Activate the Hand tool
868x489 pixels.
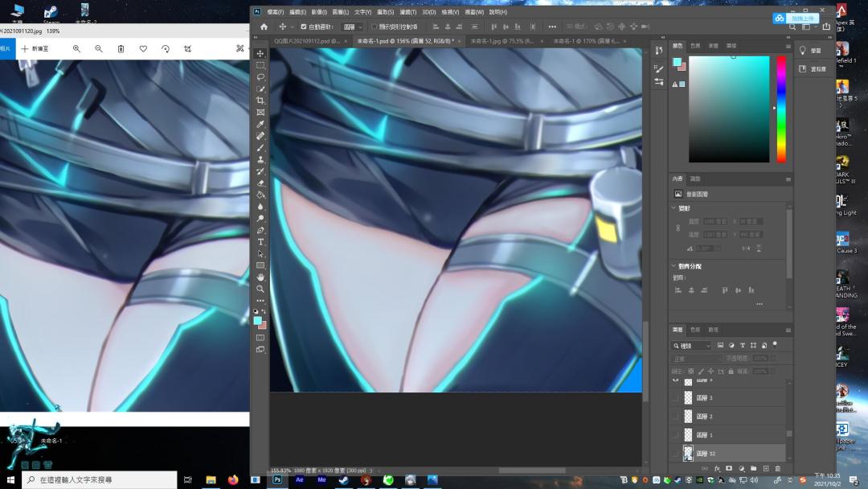click(x=260, y=277)
